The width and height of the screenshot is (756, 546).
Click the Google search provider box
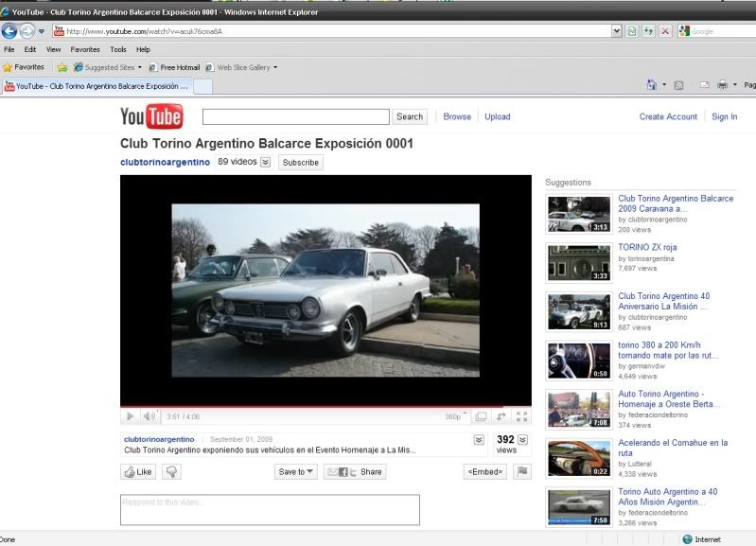click(717, 31)
